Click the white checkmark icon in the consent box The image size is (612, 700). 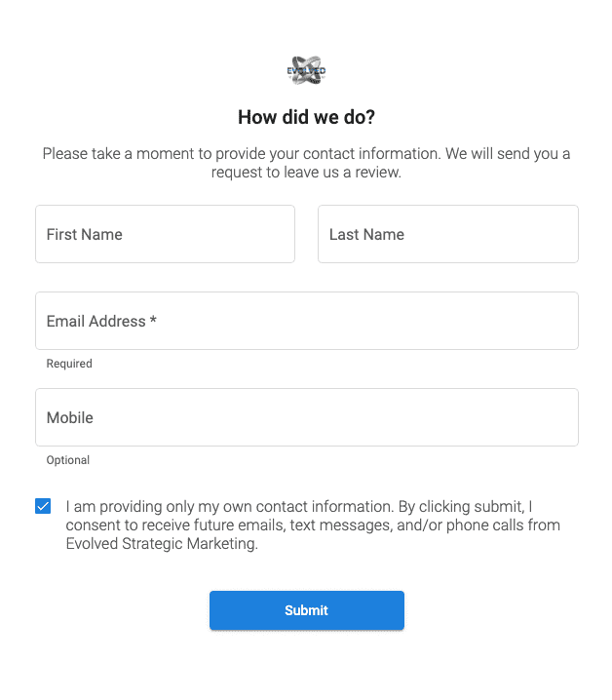[x=43, y=507]
